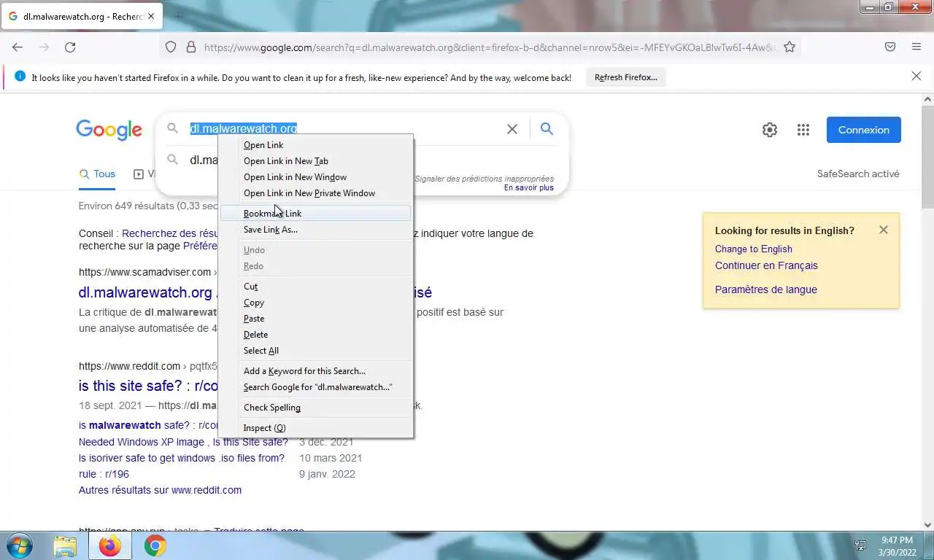
Task: Click the Connexion sign-in button
Action: point(863,130)
